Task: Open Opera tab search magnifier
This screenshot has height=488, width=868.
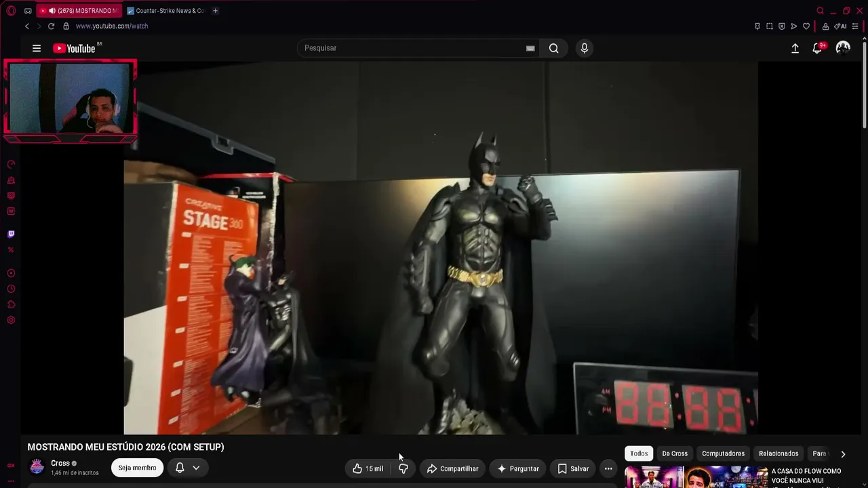Action: [820, 11]
